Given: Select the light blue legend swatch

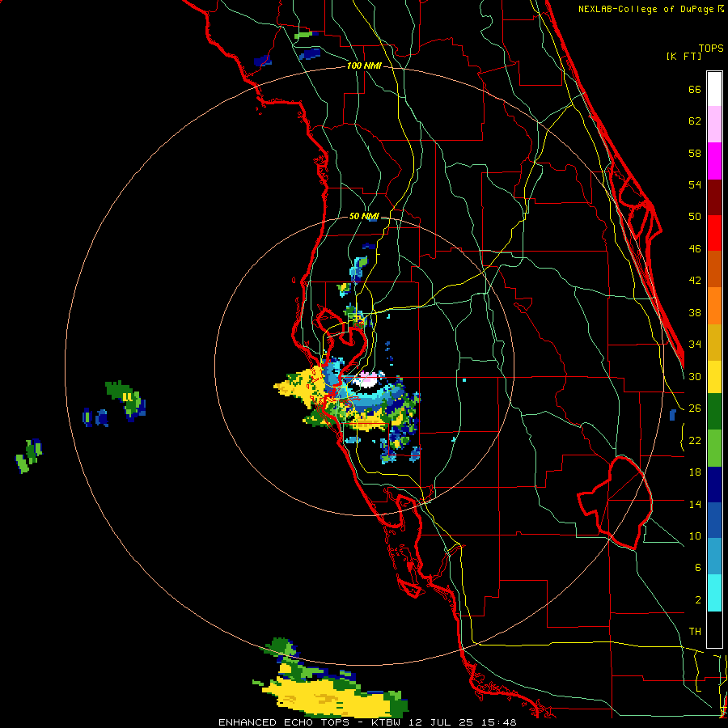Looking at the screenshot, I should pos(714,557).
